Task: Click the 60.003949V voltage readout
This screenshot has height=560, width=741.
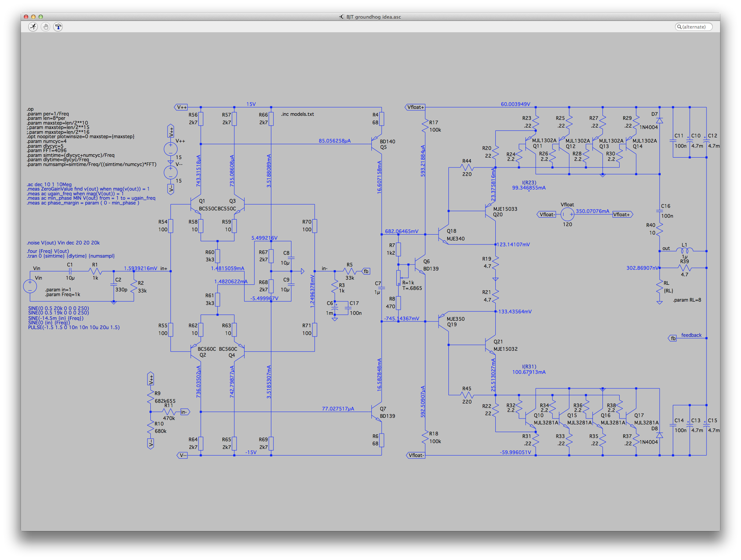Action: (515, 104)
